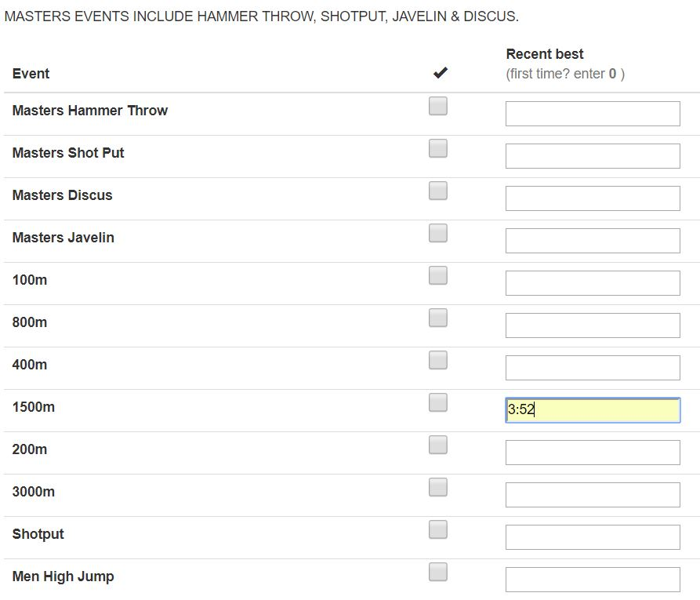Enable the Men High Jump checkbox
This screenshot has width=700, height=600.
coord(438,572)
